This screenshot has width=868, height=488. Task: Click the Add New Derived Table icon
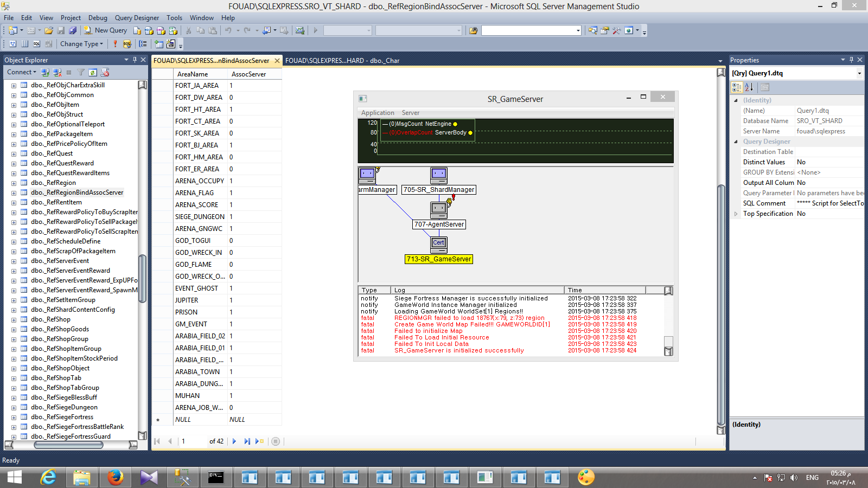(x=171, y=44)
